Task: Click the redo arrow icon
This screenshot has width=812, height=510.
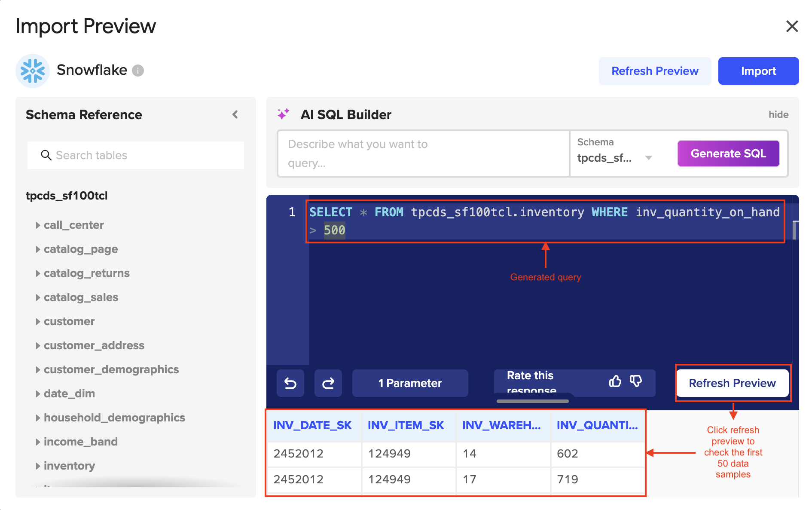Action: click(328, 383)
